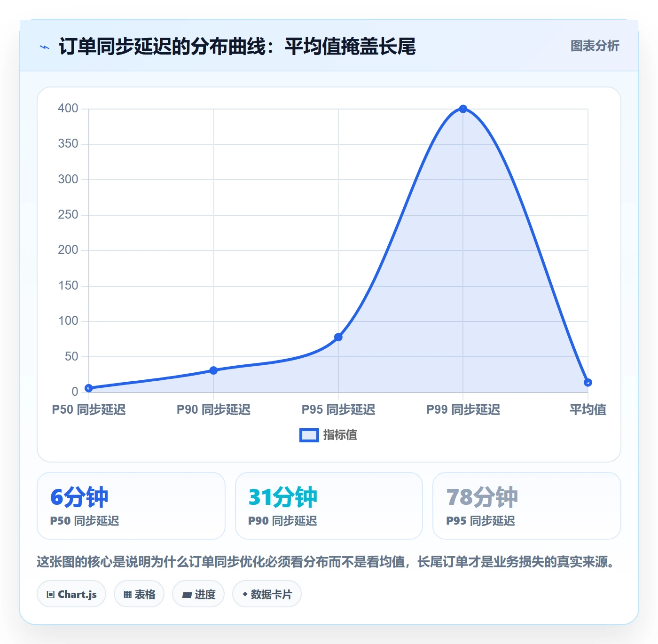Click the x-axis label P95 同步延迟
The height and width of the screenshot is (644, 658).
338,410
